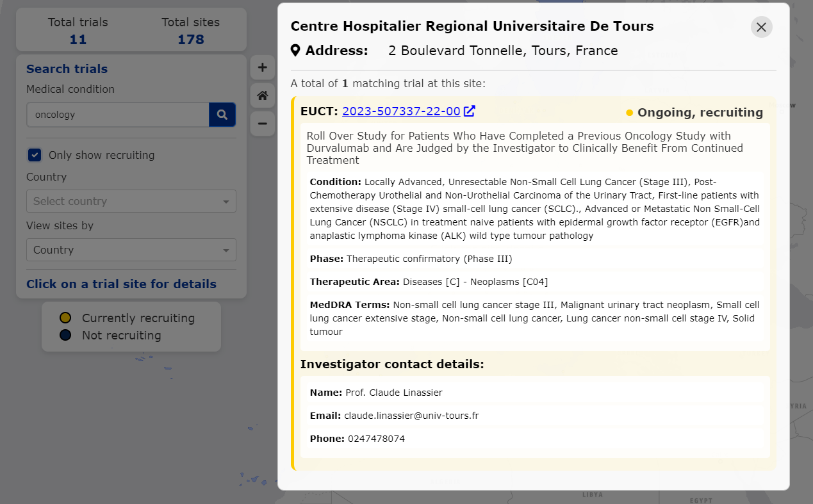Screen dimensions: 813x504
Task: Open external link icon beside EUCT number
Action: pos(470,111)
